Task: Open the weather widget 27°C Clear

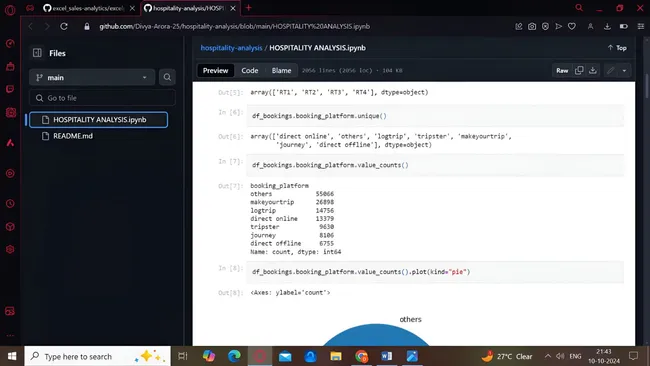Action: [507, 356]
